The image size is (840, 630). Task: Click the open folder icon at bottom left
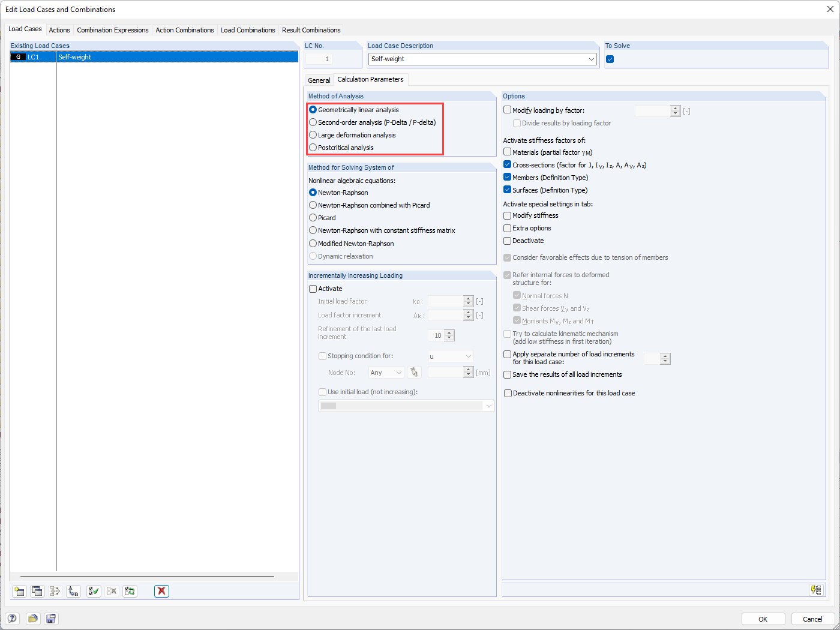33,619
